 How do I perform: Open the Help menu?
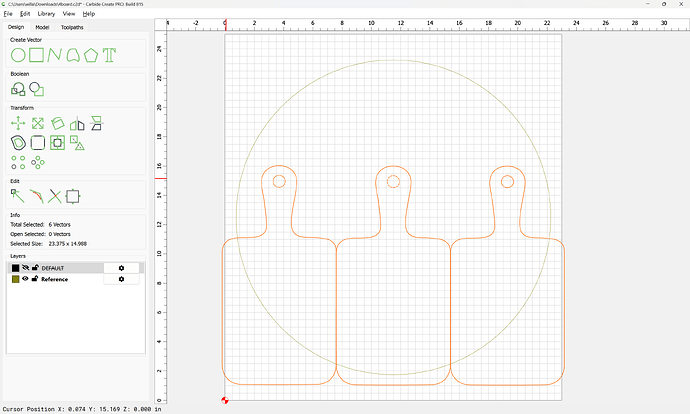click(89, 14)
